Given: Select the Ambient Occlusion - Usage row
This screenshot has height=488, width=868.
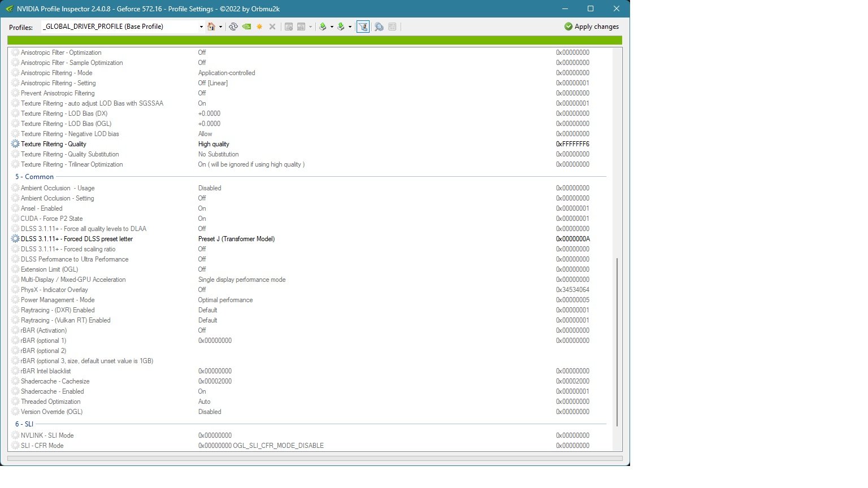Looking at the screenshot, I should [310, 188].
